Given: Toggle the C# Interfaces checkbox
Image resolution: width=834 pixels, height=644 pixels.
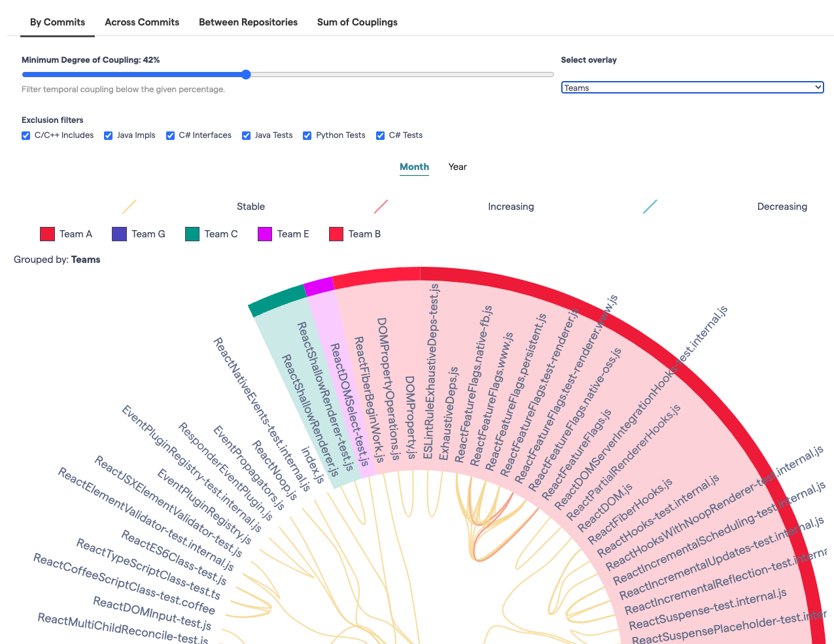Looking at the screenshot, I should click(x=170, y=135).
